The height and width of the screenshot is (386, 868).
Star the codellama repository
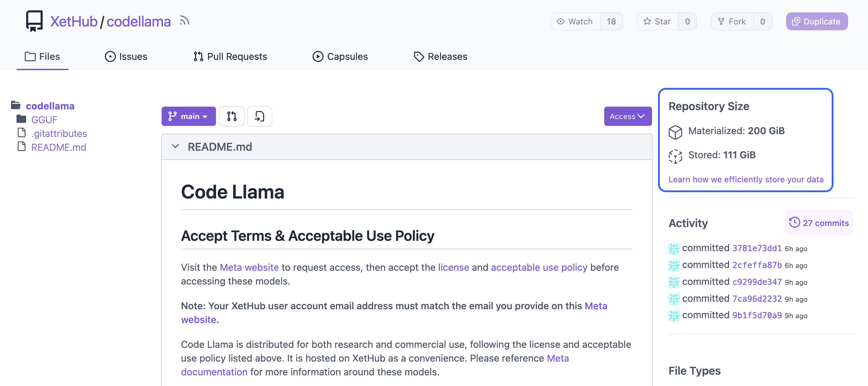(x=658, y=21)
